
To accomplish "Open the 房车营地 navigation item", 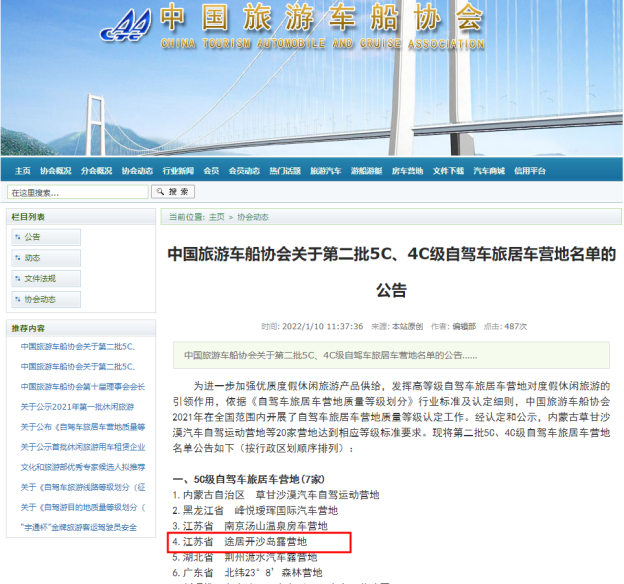I will click(408, 171).
